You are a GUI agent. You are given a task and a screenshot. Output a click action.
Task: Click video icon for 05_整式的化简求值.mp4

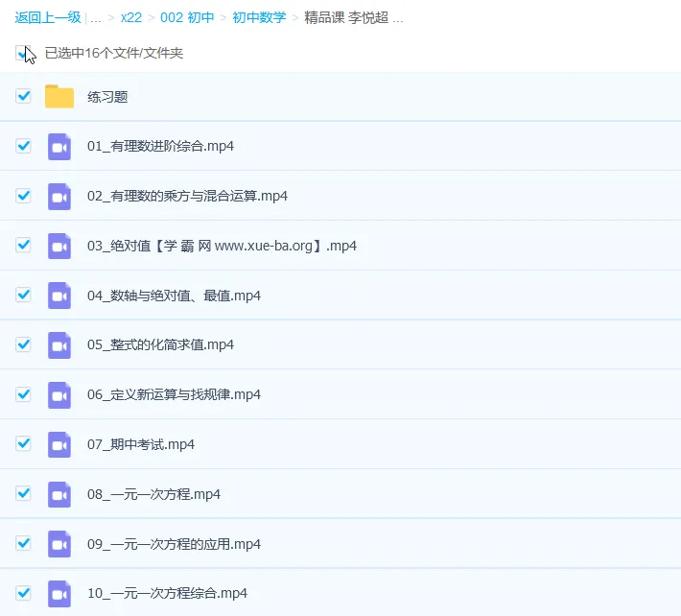click(x=59, y=344)
